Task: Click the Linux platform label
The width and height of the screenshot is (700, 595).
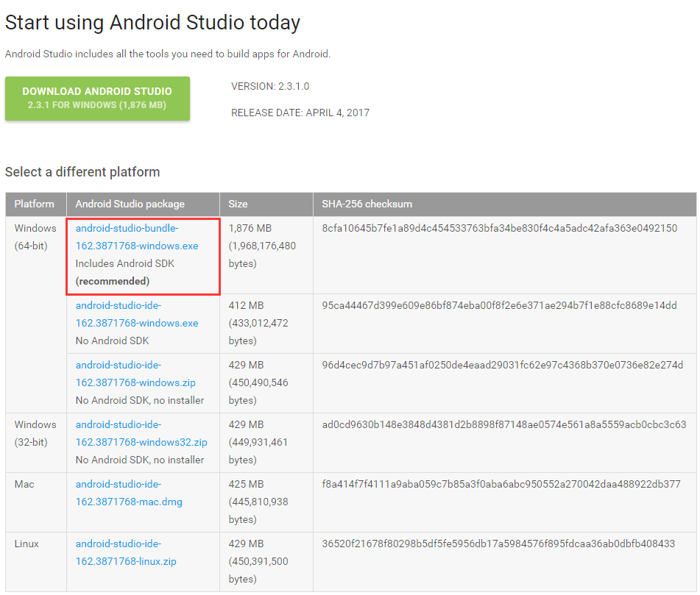Action: tap(25, 544)
